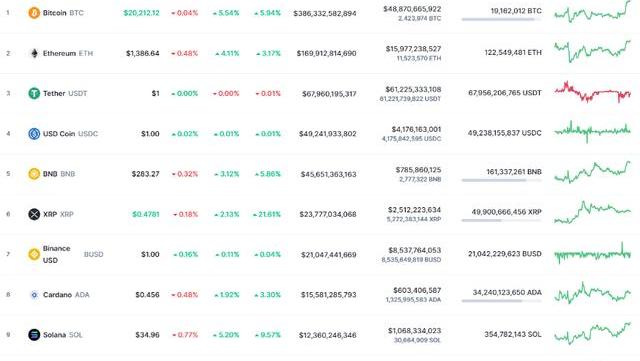Click the Tether green logo icon

(34, 94)
